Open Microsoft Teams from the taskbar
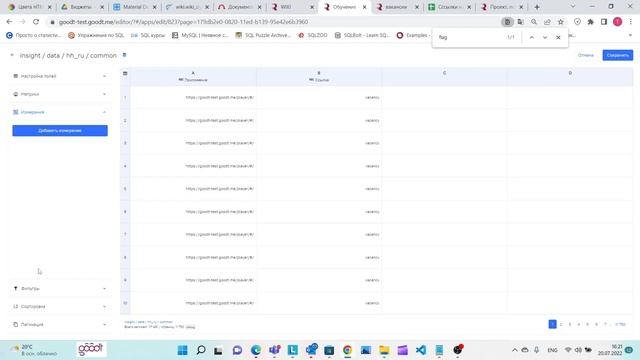The image size is (640, 360). point(274,350)
